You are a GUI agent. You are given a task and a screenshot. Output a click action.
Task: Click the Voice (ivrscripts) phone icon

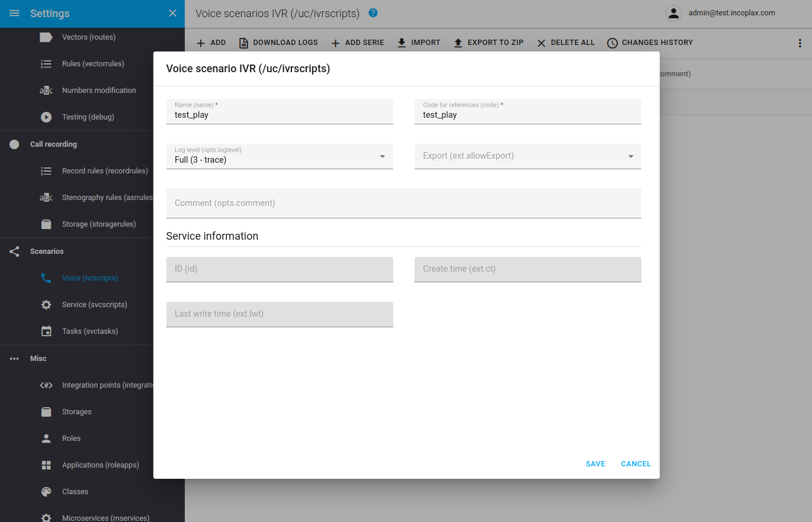coord(46,278)
